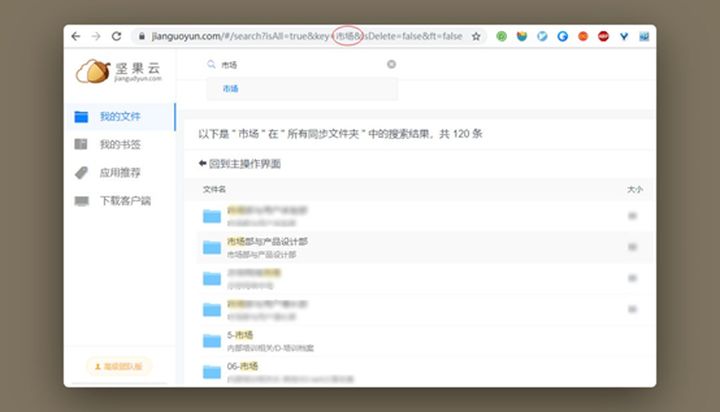Click the magnifier icon in the search box
The height and width of the screenshot is (412, 720).
[x=211, y=64]
